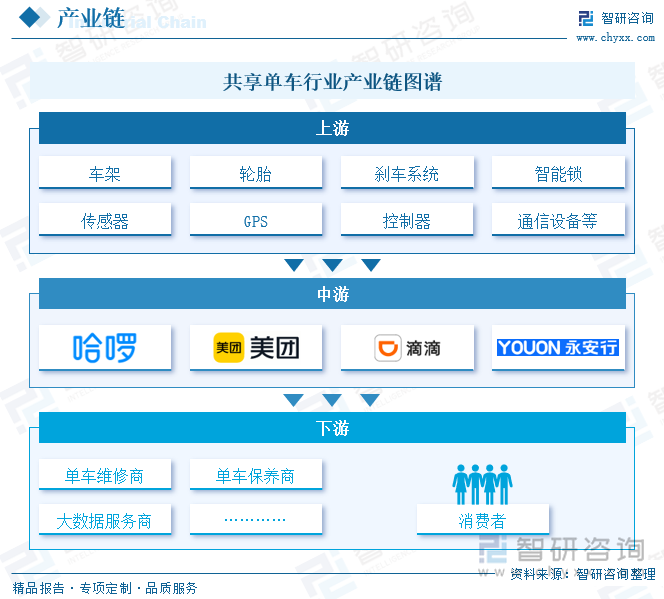Select the 共享单车行业产业链图谱 title banner

tap(332, 81)
